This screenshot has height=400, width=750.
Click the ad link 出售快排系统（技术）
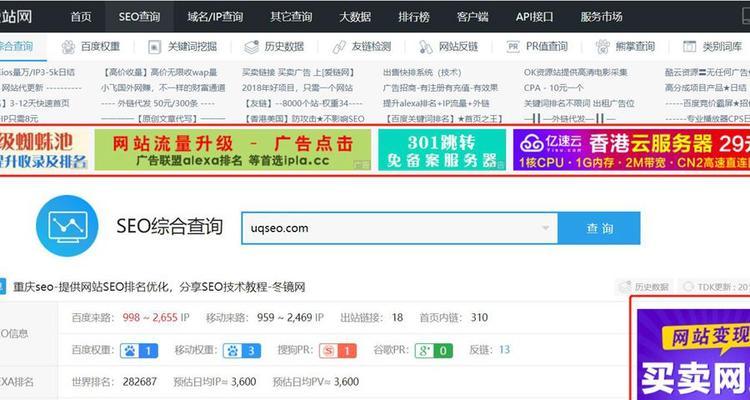422,72
